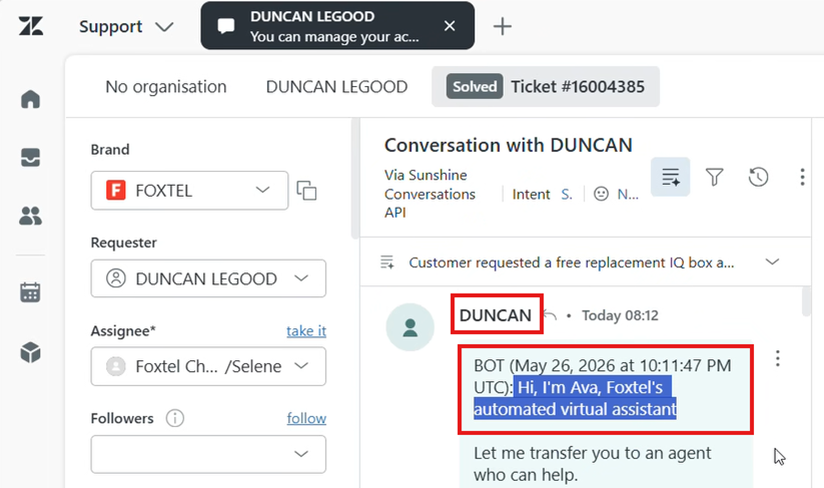This screenshot has height=488, width=824.
Task: Select the No organisation tab
Action: point(166,87)
